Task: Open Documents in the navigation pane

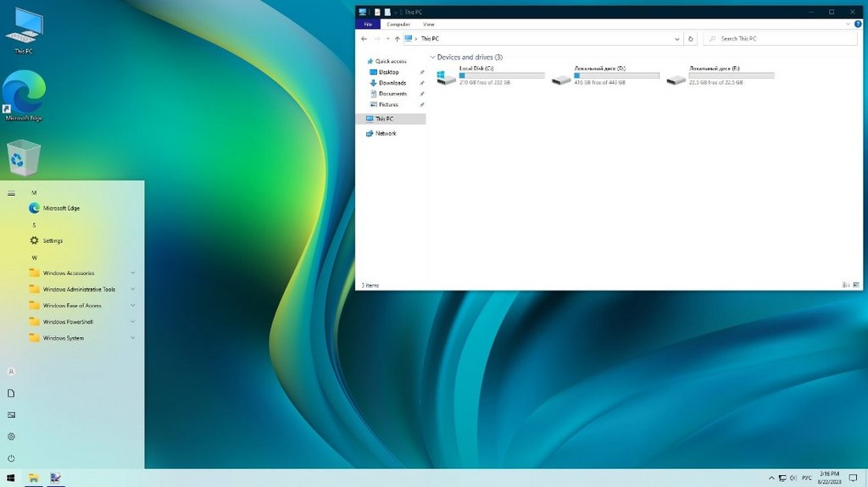Action: 392,93
